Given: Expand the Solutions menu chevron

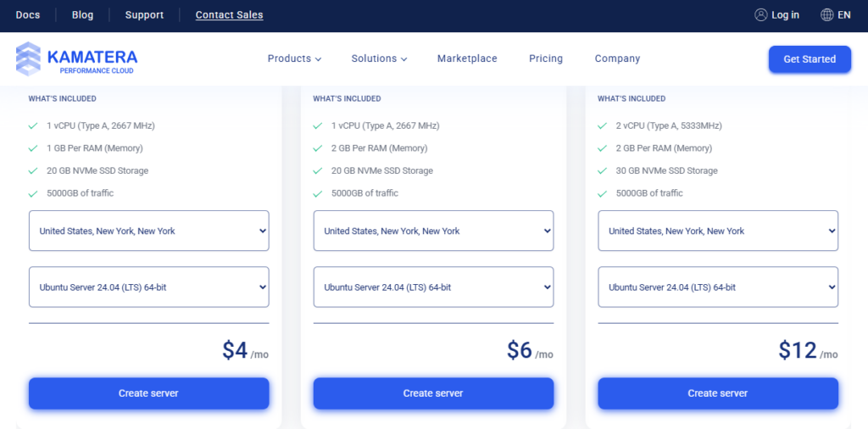Looking at the screenshot, I should [404, 59].
